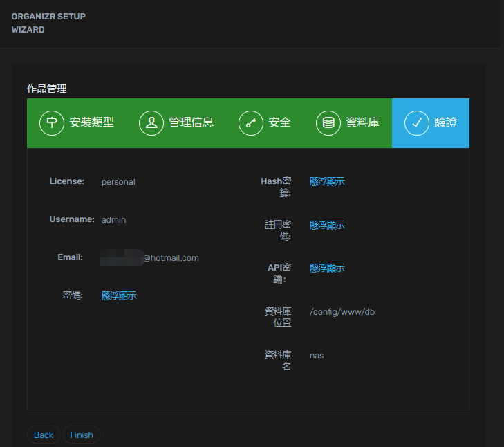
Task: Show 註冊密碼 using 懸浮顯示 link
Action: point(327,225)
